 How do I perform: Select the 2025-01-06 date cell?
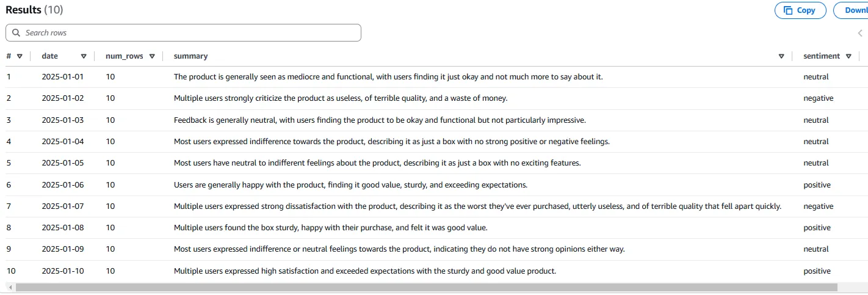pyautogui.click(x=62, y=185)
